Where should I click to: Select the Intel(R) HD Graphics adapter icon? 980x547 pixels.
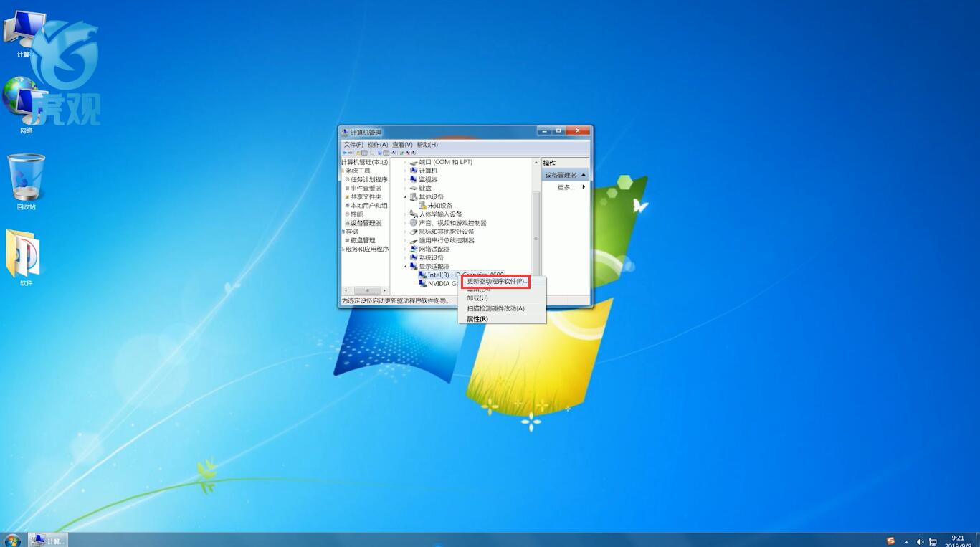click(x=423, y=275)
